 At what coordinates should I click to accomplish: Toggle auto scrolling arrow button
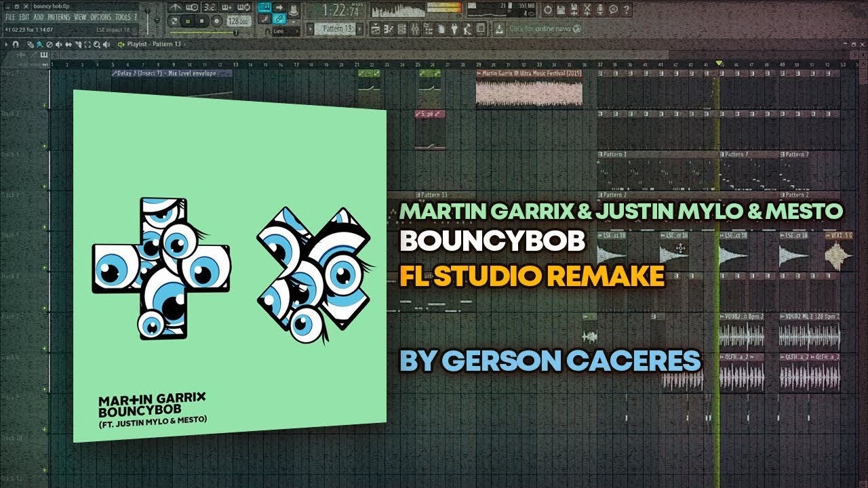point(279,7)
